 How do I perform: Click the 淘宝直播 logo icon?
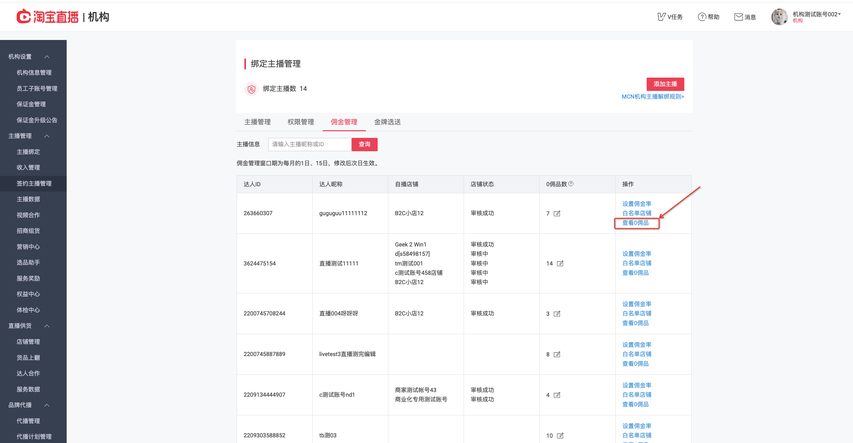click(x=23, y=16)
